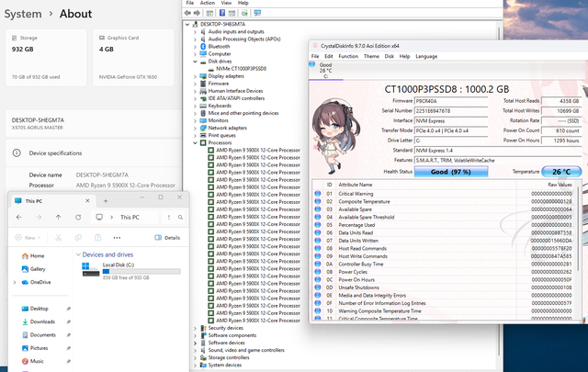Viewport: 588px width, 372px height.
Task: Click the Bluetooth device icon
Action: click(201, 46)
